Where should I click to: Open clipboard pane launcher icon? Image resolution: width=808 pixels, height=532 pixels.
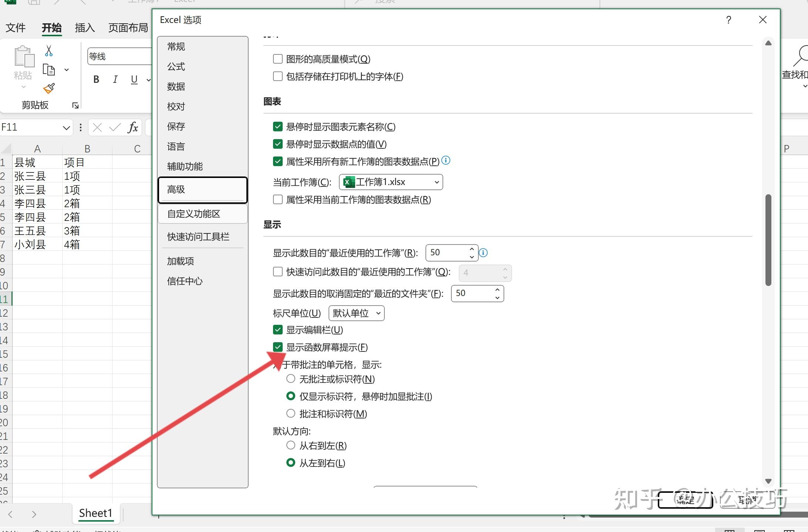[x=75, y=106]
